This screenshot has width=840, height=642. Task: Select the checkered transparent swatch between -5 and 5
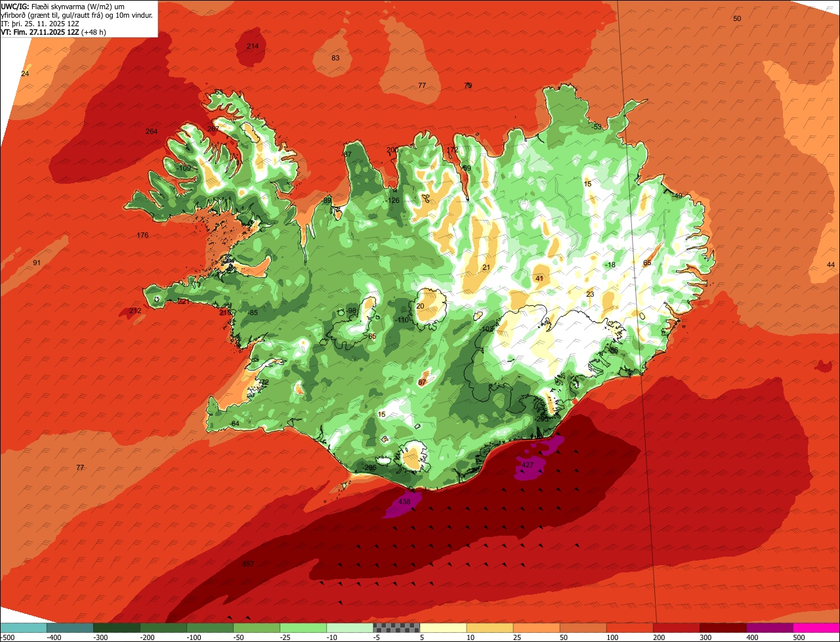[396, 628]
